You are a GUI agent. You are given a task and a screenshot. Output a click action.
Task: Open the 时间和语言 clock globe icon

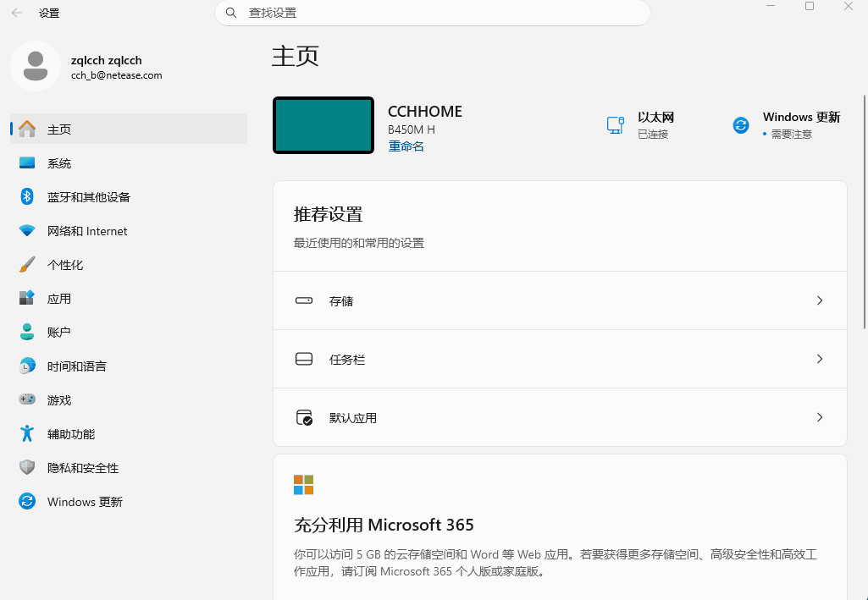click(x=26, y=366)
